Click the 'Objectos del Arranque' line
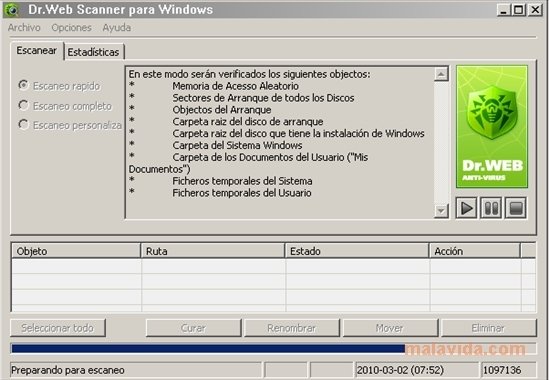 click(x=222, y=110)
